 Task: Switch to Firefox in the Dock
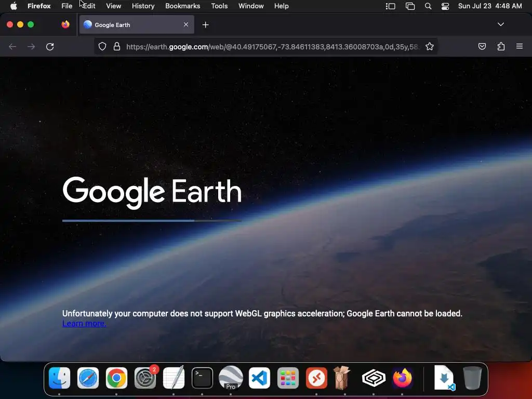403,378
